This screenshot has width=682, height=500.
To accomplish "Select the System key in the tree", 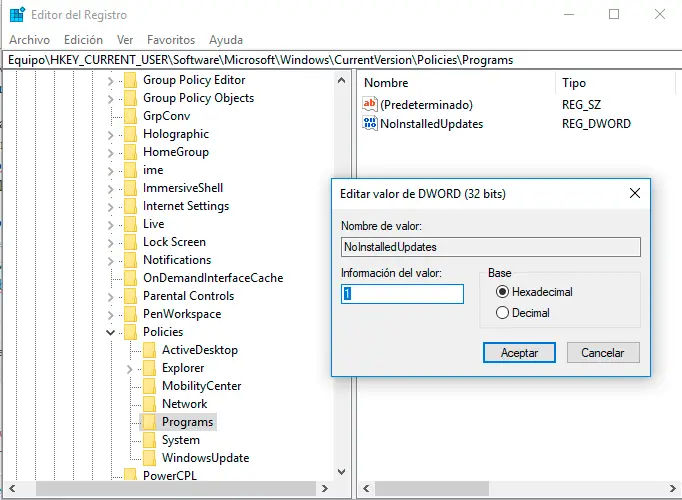I will [x=181, y=440].
